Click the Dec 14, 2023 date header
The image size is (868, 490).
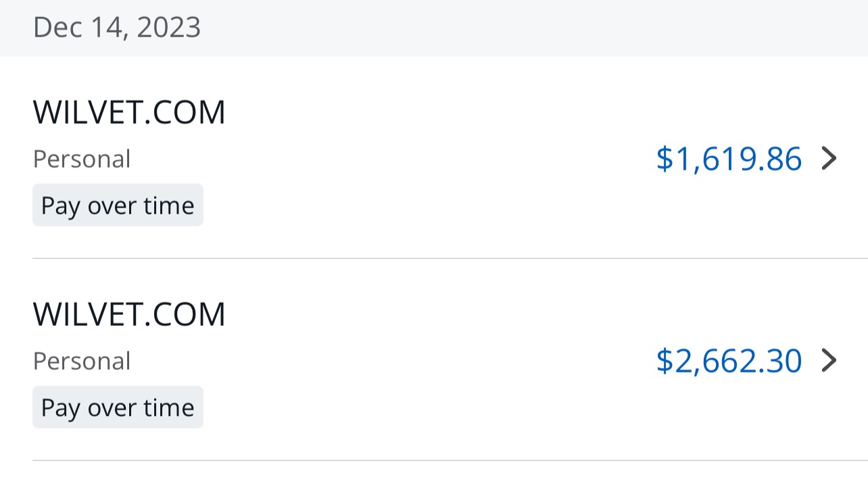pyautogui.click(x=116, y=28)
